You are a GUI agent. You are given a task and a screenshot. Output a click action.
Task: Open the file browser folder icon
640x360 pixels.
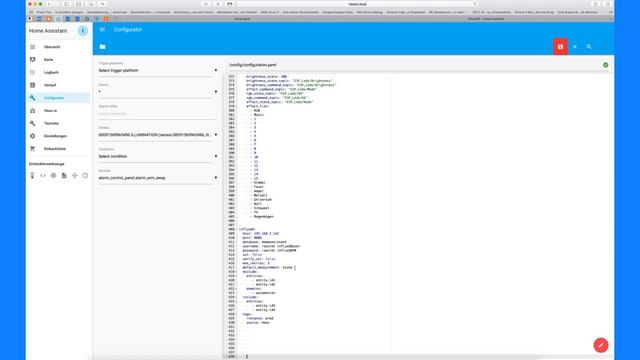click(x=102, y=47)
